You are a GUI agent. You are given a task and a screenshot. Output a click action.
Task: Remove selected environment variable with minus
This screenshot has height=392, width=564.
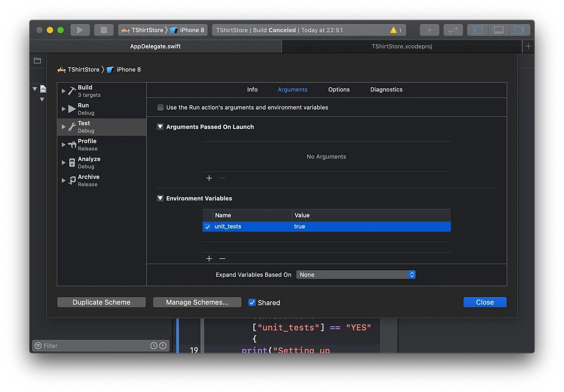(x=222, y=259)
